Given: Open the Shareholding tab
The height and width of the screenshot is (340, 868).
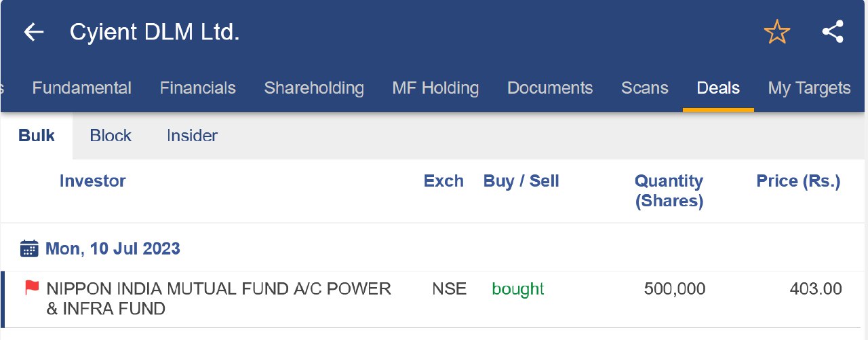Looking at the screenshot, I should (313, 88).
